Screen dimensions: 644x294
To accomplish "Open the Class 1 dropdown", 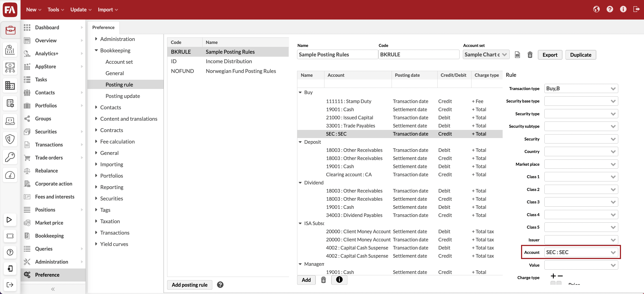I will tap(581, 177).
